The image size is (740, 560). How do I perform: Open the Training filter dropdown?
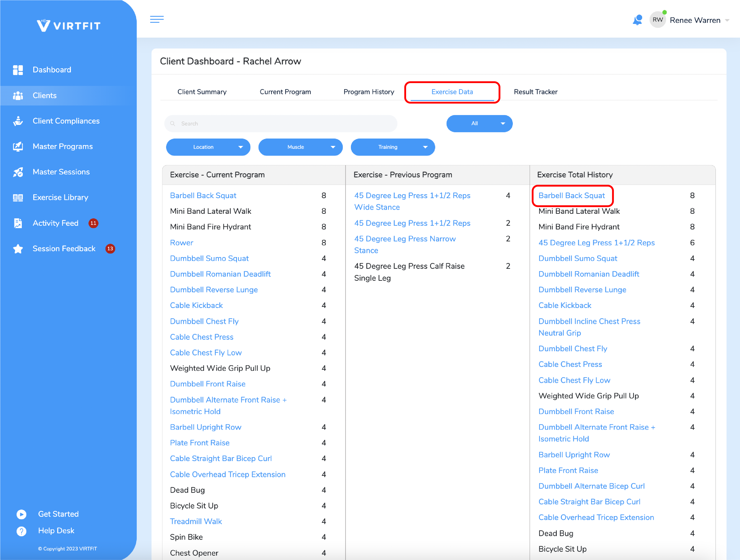393,147
